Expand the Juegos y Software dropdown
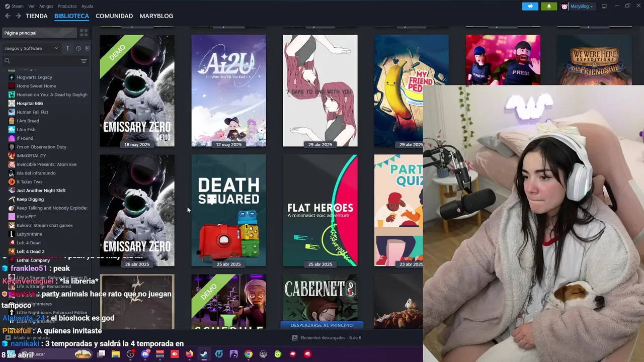 pos(31,48)
